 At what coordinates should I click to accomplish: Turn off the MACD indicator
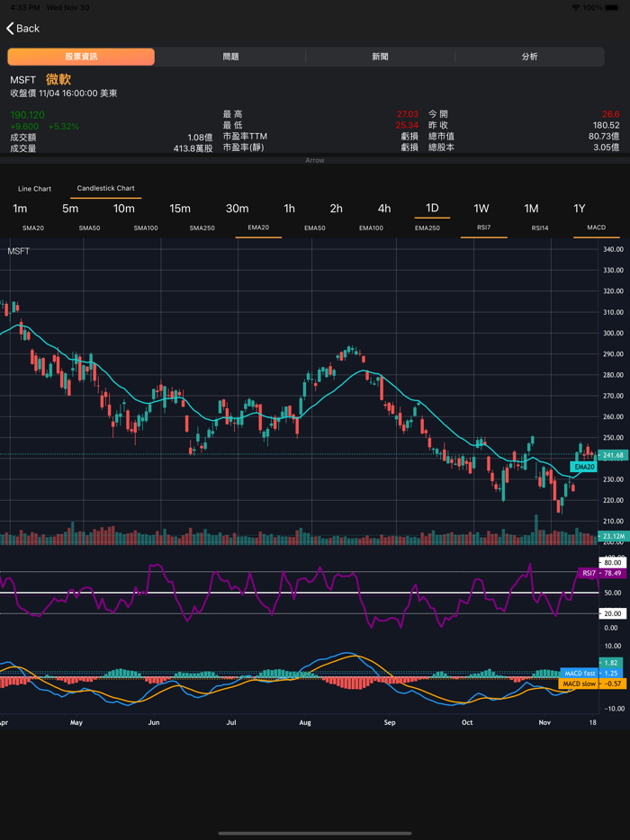pos(596,228)
